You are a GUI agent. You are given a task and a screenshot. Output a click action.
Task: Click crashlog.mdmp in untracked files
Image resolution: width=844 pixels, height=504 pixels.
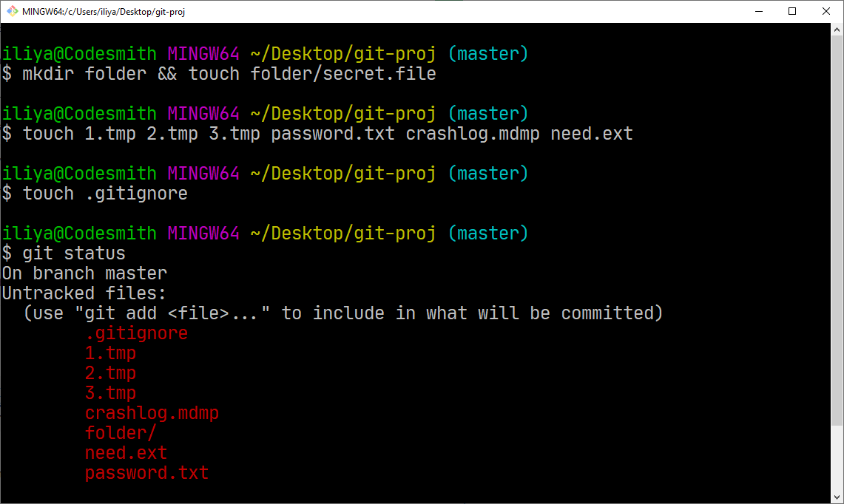(x=152, y=412)
